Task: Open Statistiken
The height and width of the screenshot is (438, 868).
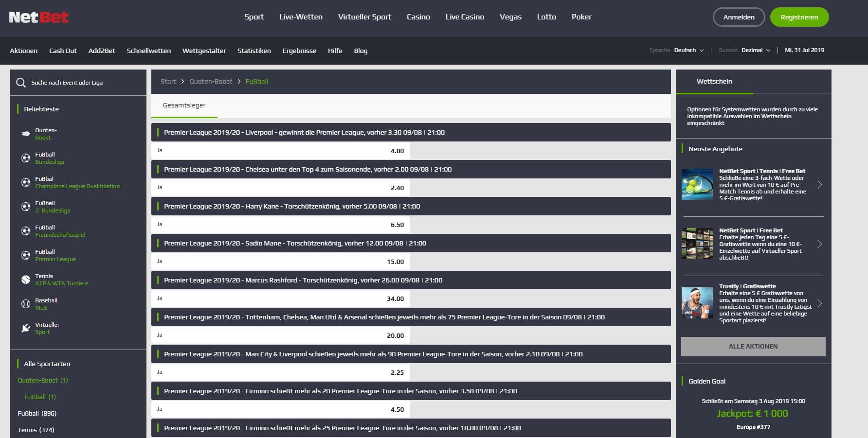Action: 254,51
